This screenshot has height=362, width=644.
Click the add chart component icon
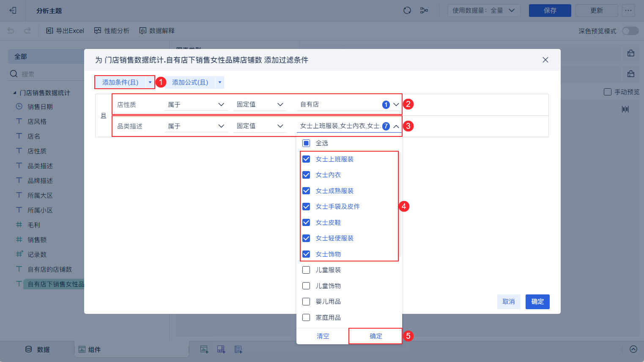click(204, 349)
